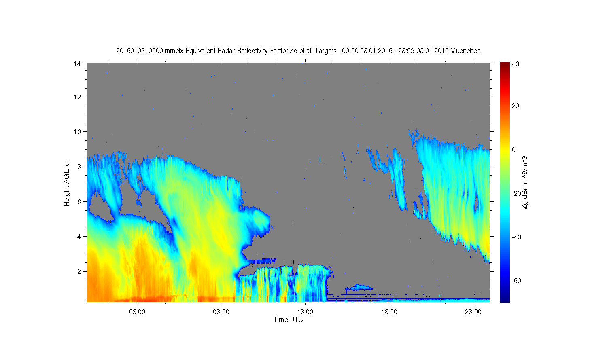Click the colorbar value -40

pyautogui.click(x=516, y=237)
